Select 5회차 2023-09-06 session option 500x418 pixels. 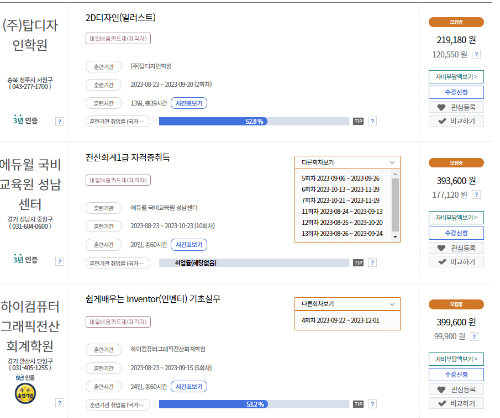(340, 179)
